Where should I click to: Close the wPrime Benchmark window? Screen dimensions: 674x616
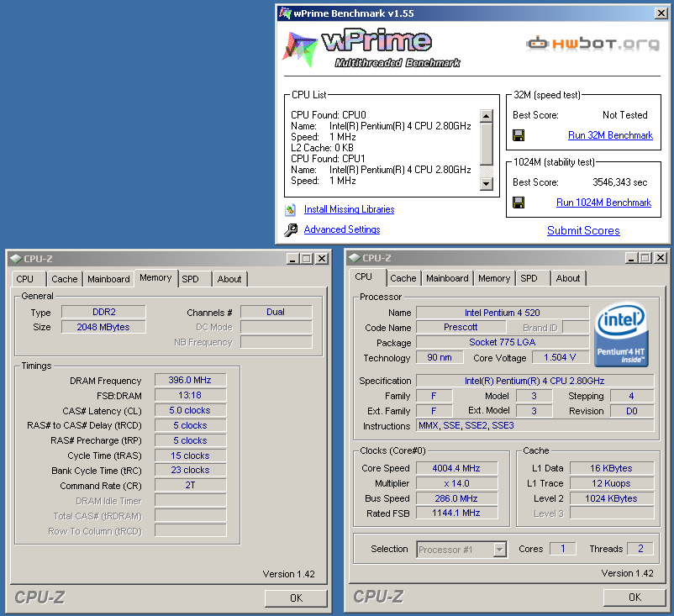(x=661, y=13)
